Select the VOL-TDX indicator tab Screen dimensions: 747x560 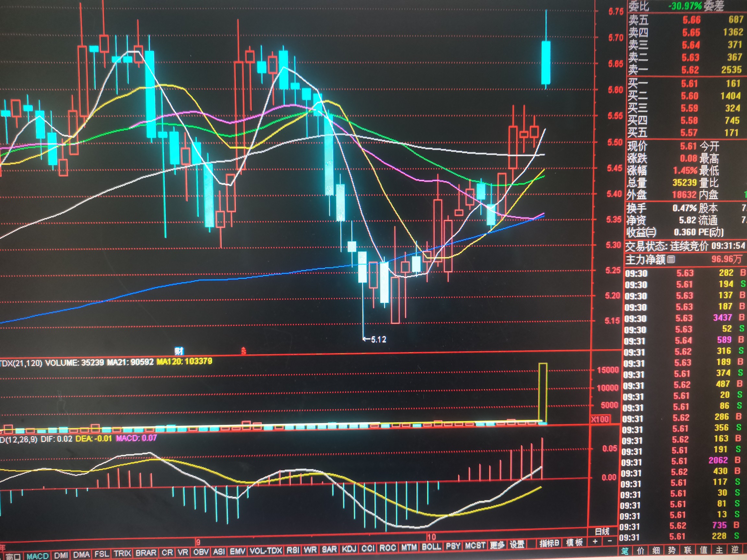click(x=266, y=551)
